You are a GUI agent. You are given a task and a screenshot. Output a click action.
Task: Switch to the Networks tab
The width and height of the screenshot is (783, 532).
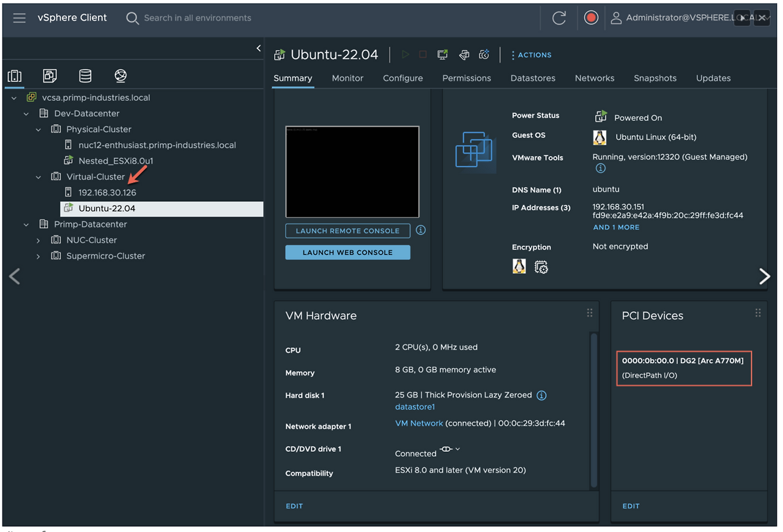point(595,78)
